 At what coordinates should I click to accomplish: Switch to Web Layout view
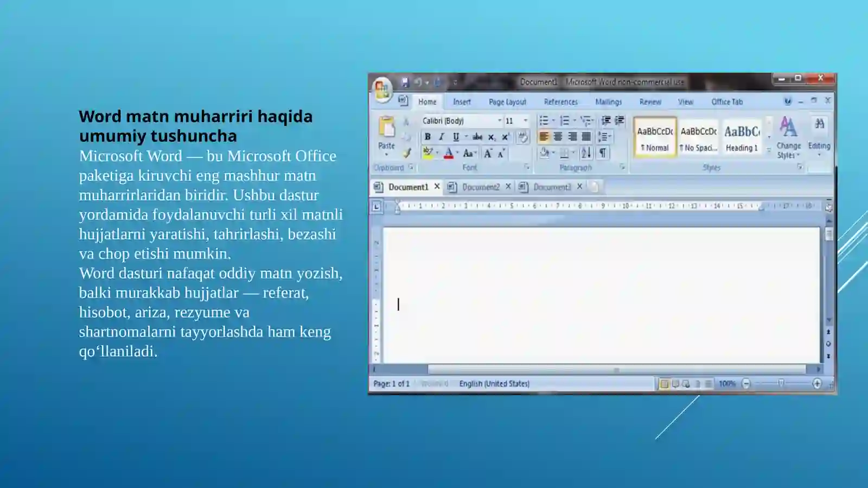coord(686,384)
